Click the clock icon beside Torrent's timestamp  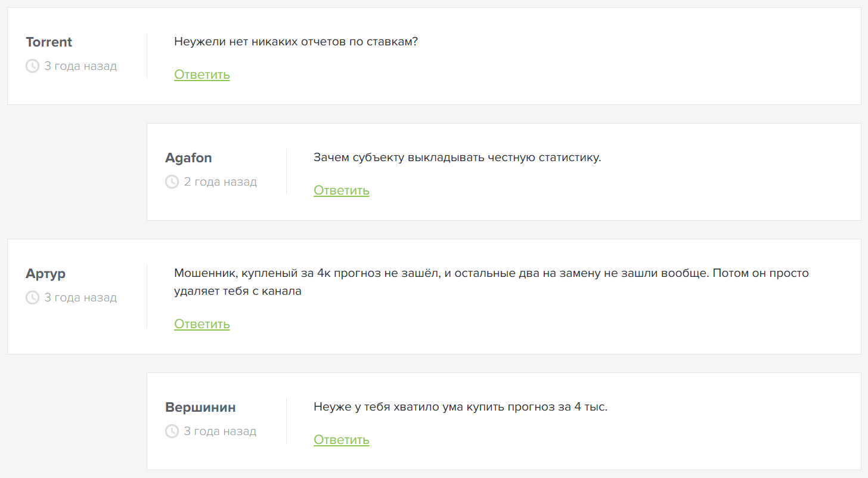tap(32, 66)
